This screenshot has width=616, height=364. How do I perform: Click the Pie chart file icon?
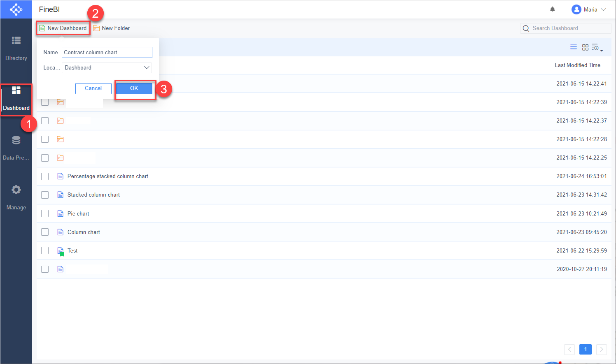[60, 213]
